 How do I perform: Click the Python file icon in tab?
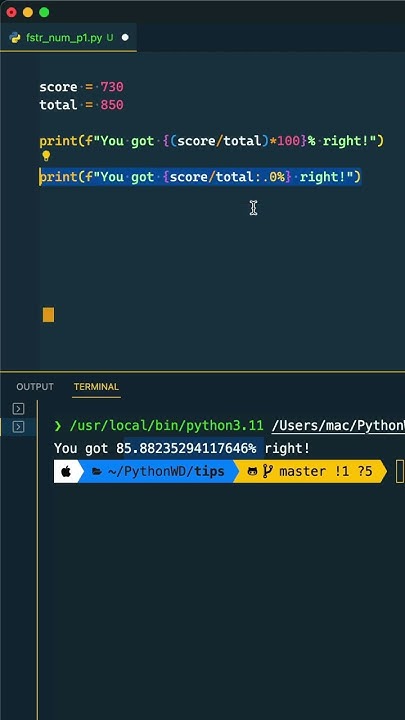(x=15, y=38)
